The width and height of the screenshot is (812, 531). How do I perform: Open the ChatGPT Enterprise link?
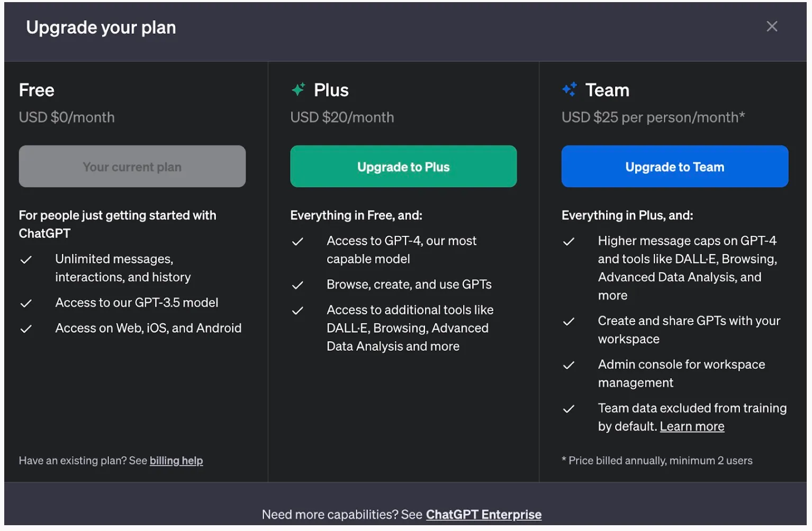click(x=484, y=515)
